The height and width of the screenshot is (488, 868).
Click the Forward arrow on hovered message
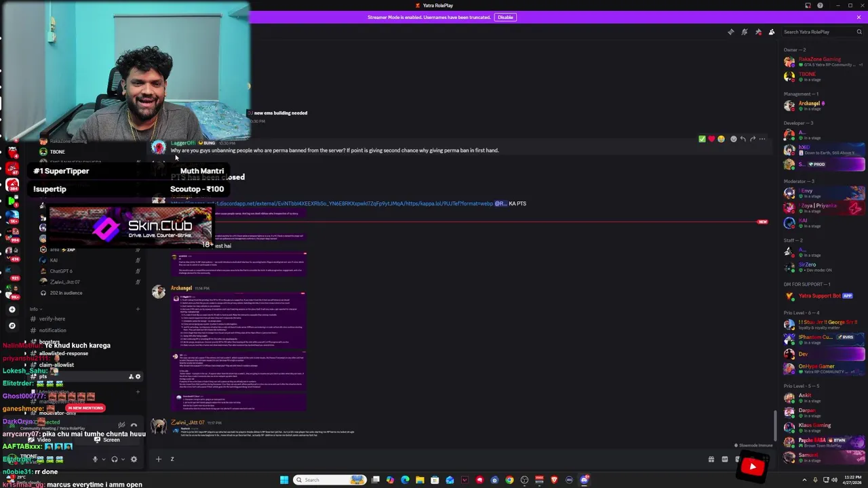coord(753,139)
